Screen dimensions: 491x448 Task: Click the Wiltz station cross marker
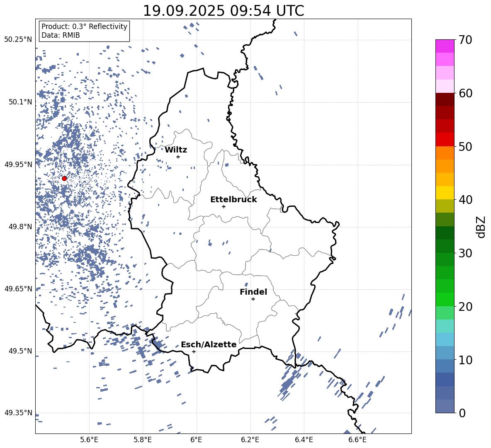[x=178, y=157]
